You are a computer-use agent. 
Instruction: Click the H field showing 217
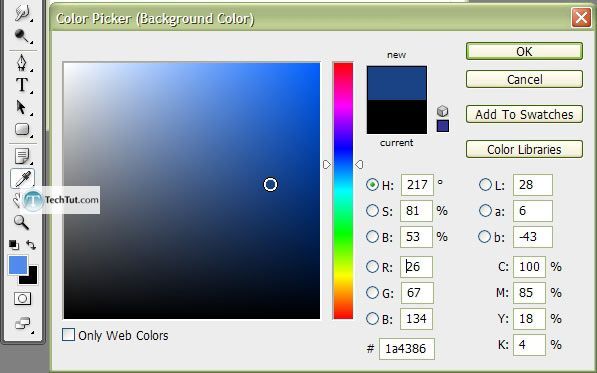pyautogui.click(x=417, y=185)
